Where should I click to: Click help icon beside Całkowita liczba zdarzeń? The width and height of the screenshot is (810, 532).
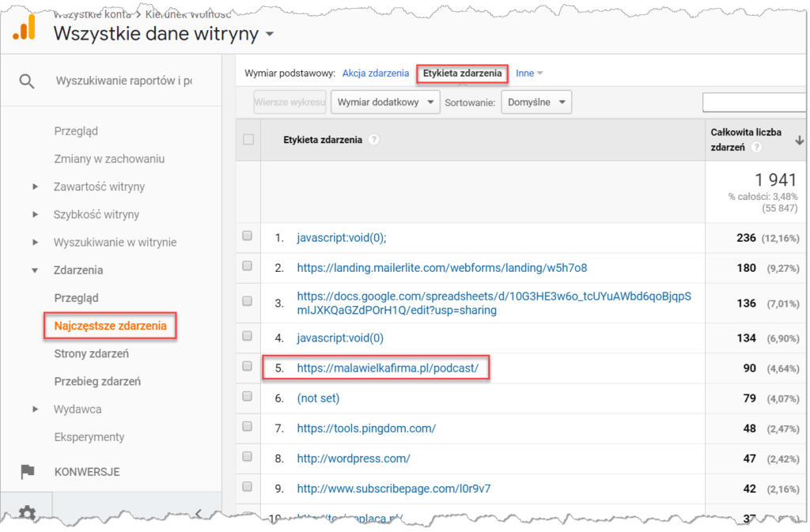click(x=757, y=148)
